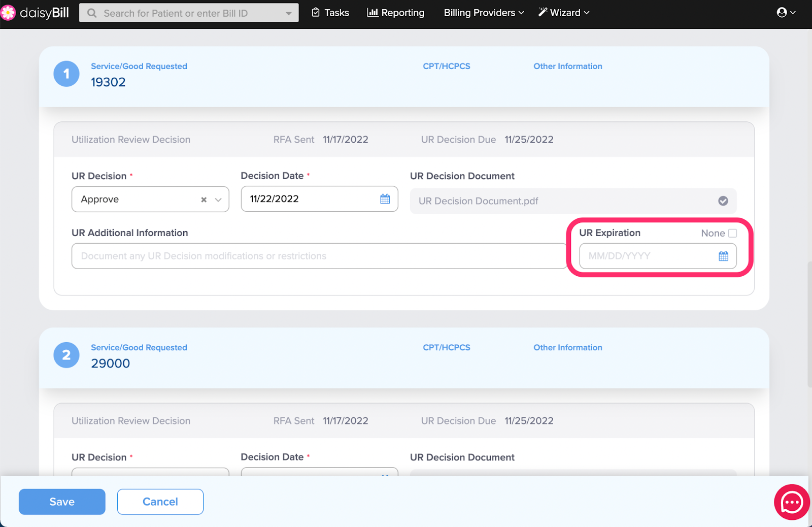Click the number 2 service badge
The width and height of the screenshot is (812, 527).
point(66,355)
